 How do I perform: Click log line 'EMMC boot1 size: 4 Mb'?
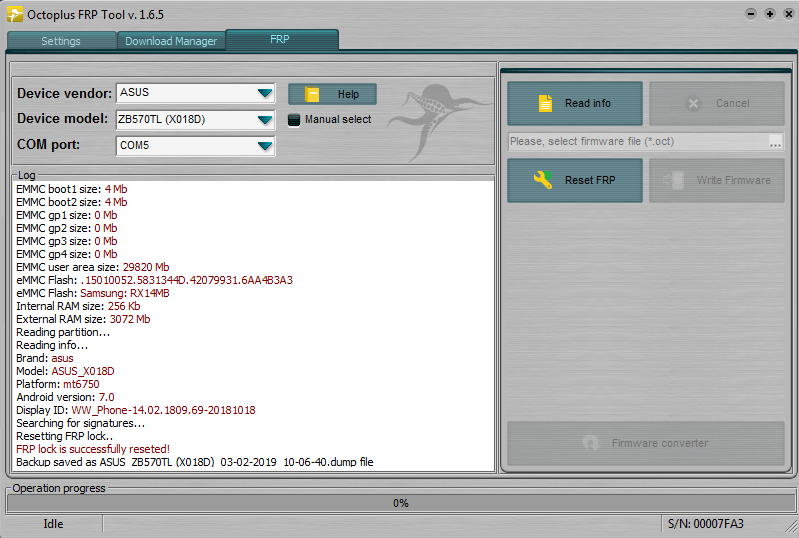[x=71, y=189]
